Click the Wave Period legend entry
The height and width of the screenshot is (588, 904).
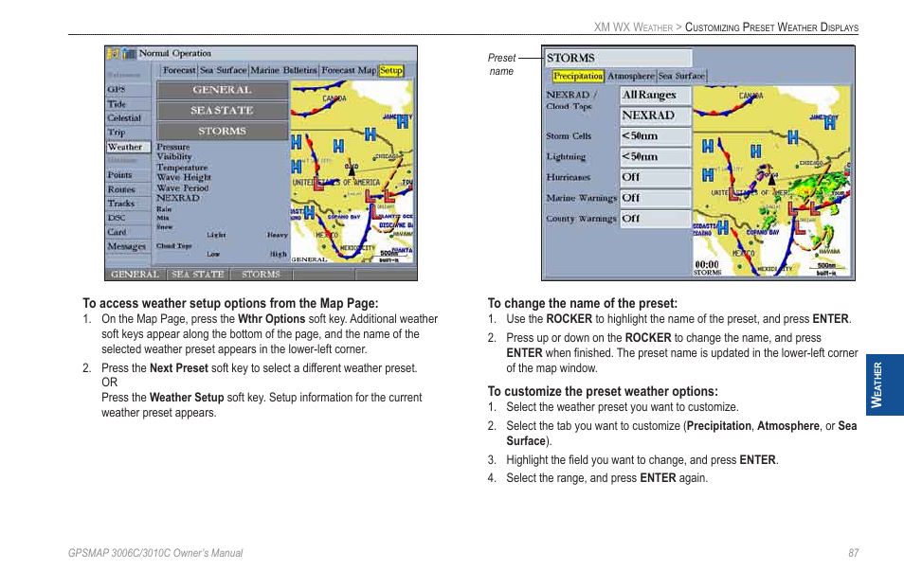coord(182,187)
